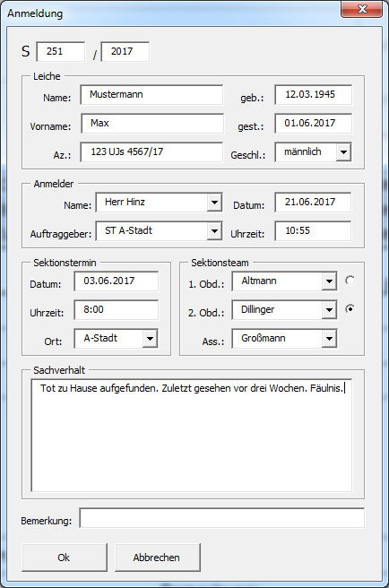The height and width of the screenshot is (588, 389).
Task: Click the Abbrechen button
Action: coord(157,558)
